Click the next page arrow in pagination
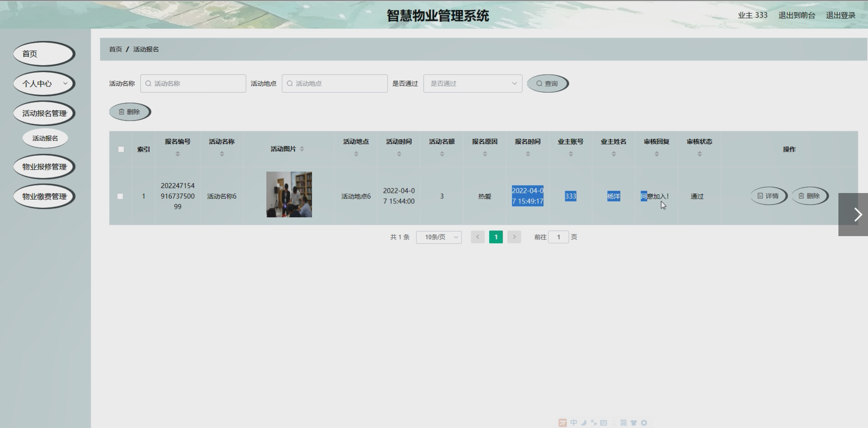Image resolution: width=868 pixels, height=428 pixels. coord(514,237)
